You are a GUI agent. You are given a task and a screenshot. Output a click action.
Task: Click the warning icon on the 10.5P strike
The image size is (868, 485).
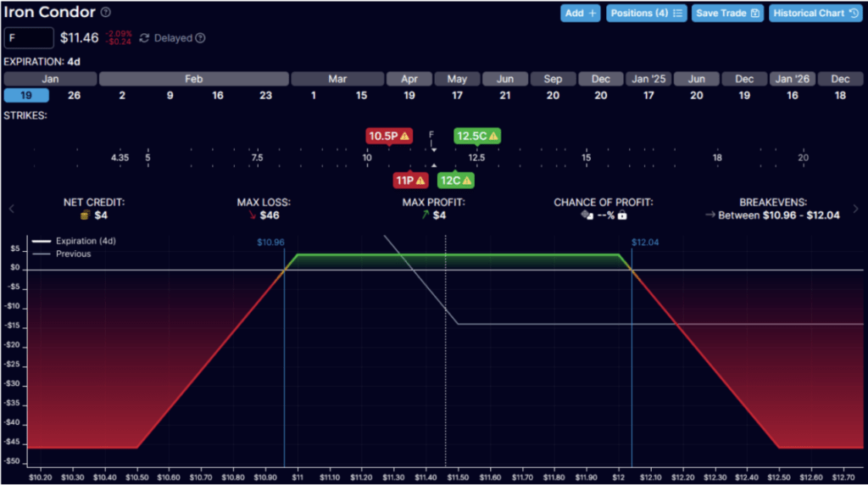pyautogui.click(x=404, y=136)
